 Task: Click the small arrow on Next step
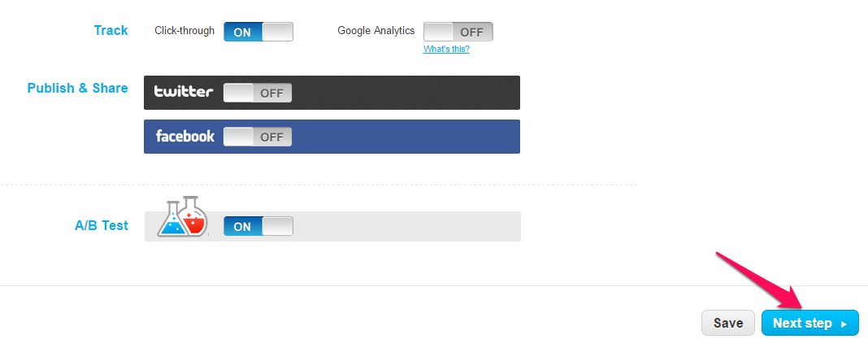pyautogui.click(x=844, y=324)
